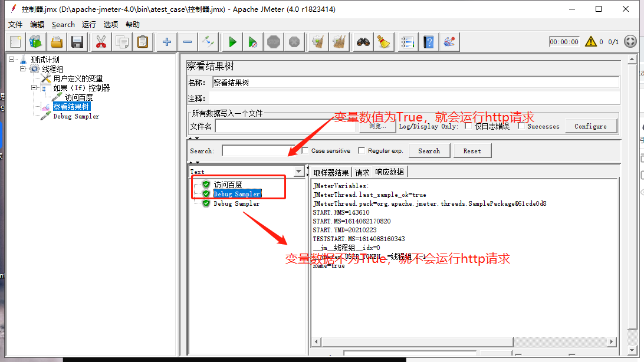Toggle the 仅日志错误 checkbox

468,126
